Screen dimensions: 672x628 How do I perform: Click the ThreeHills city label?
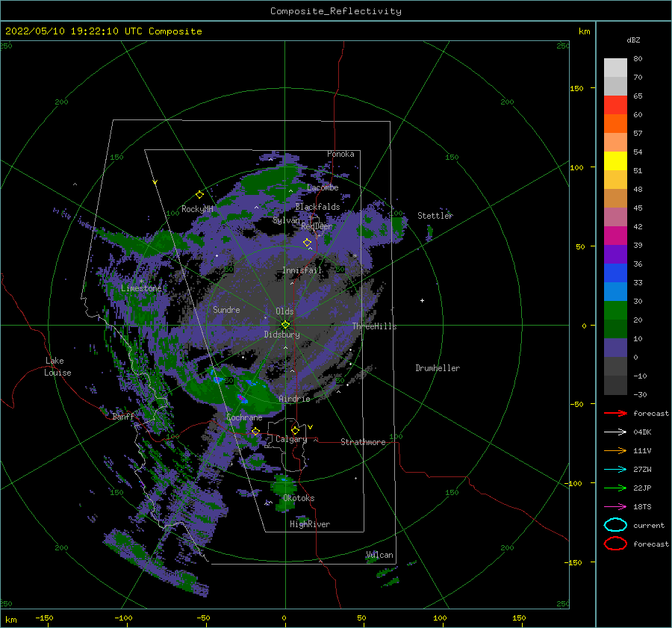375,326
